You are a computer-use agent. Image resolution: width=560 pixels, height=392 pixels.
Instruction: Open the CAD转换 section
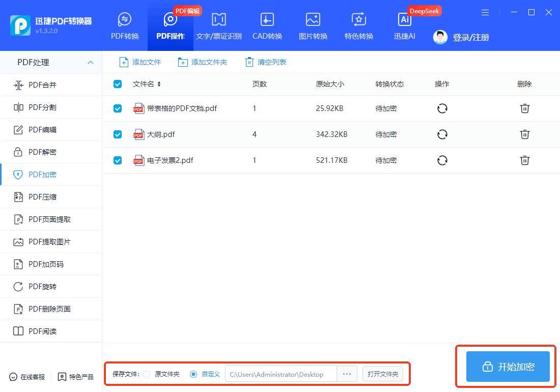pos(267,26)
